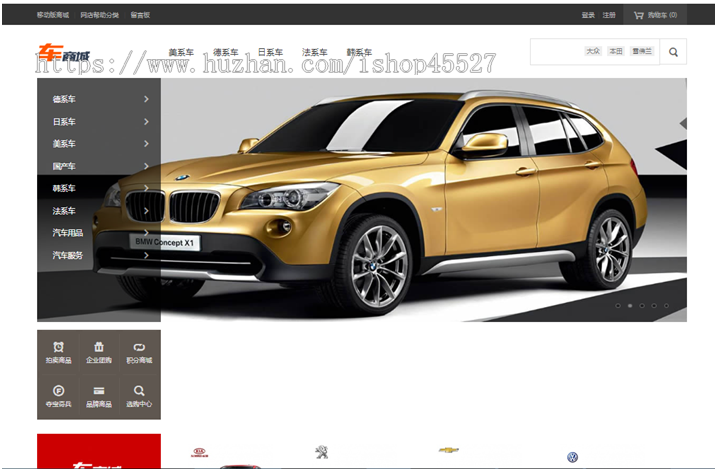Expand 德系车 sidebar category chevron
Screen dimensions: 717x471
(146, 99)
